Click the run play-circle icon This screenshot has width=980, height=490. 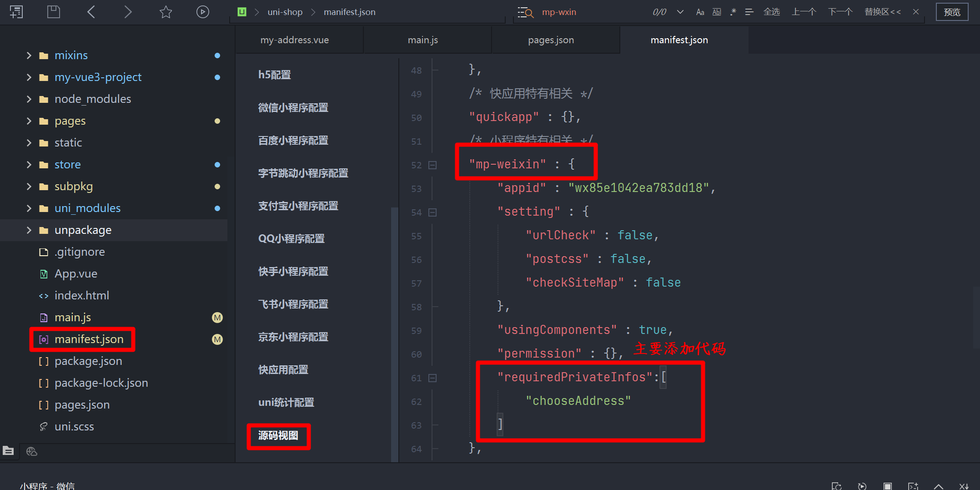[x=203, y=12]
